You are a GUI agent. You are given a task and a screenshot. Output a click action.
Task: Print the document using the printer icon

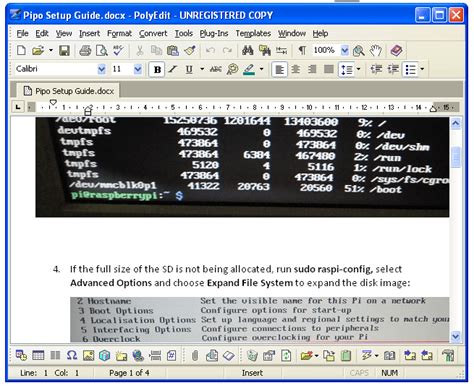click(85, 51)
